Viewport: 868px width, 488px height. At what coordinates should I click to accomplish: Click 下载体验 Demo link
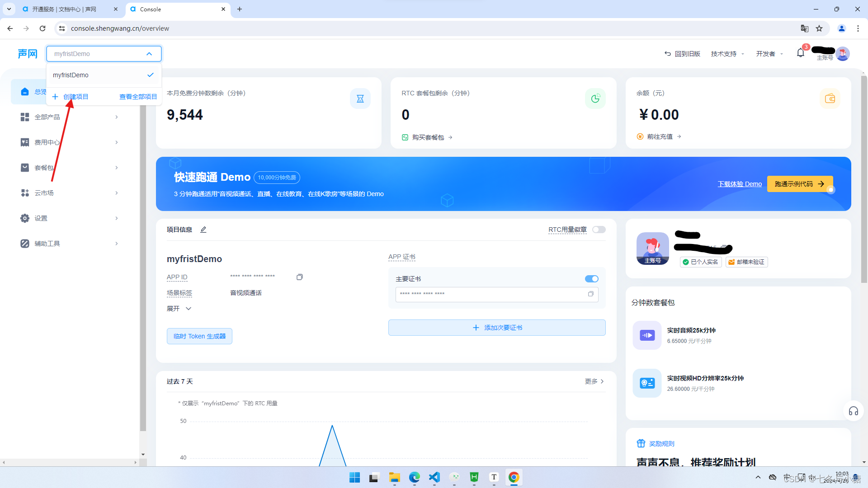coord(740,184)
